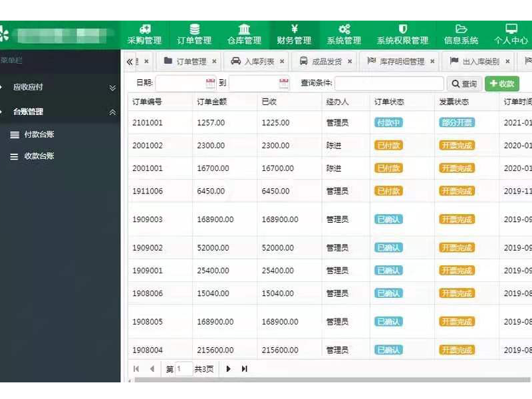Open 个人中心 monitor icon in top navigation

[511, 29]
